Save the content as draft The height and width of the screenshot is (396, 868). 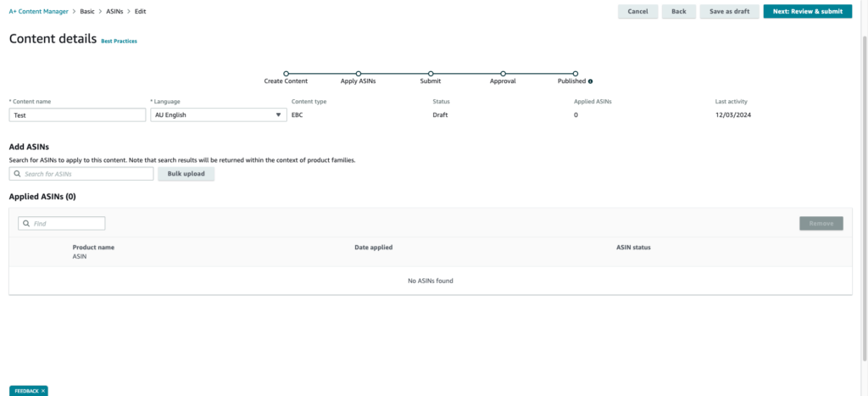tap(730, 11)
